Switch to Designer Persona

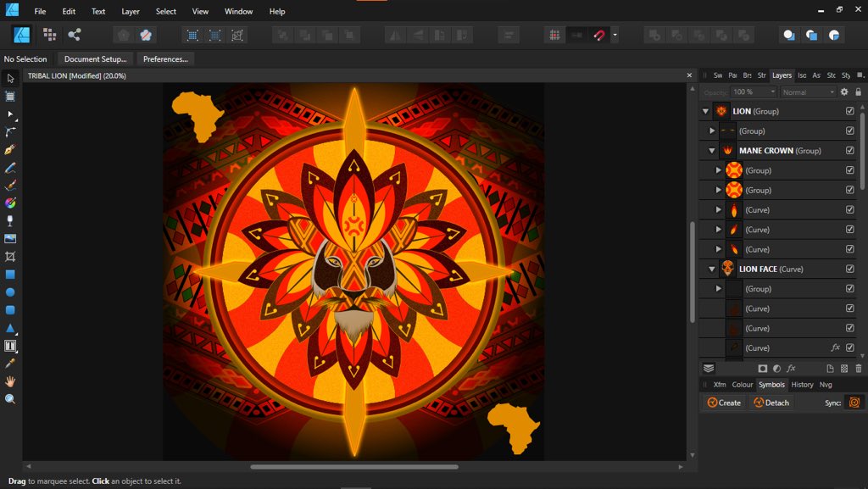21,35
